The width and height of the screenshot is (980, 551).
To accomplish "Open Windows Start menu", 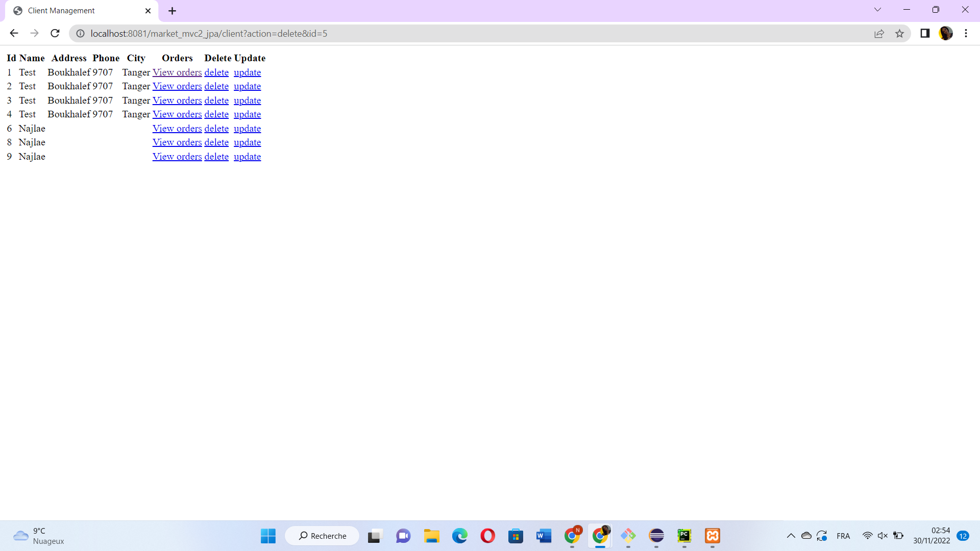I will click(x=268, y=536).
